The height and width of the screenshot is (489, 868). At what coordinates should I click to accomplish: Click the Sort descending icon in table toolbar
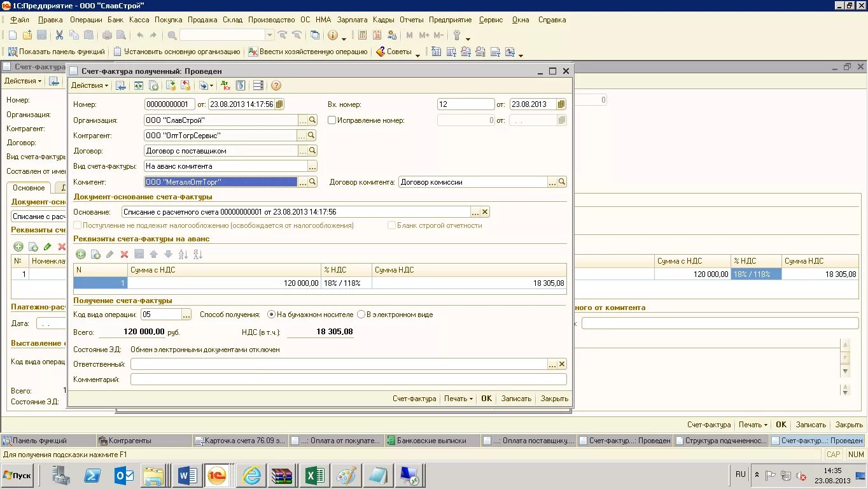tap(198, 255)
